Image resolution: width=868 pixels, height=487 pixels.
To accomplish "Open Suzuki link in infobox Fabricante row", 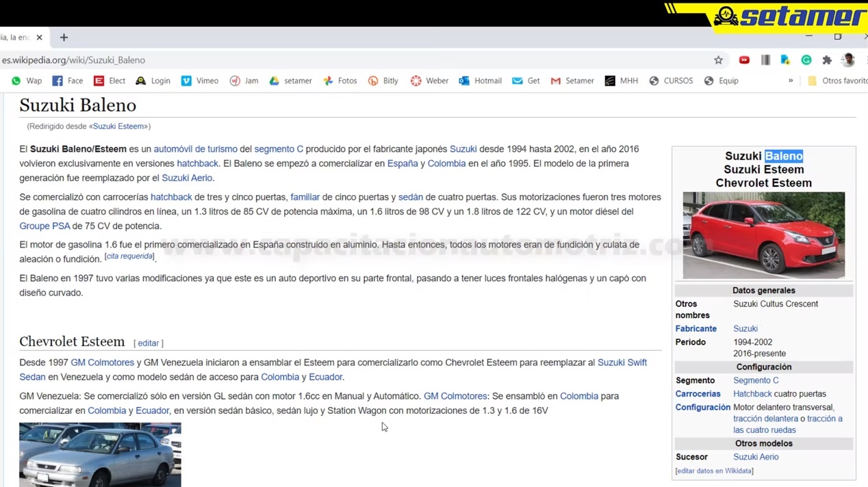I will coord(745,329).
